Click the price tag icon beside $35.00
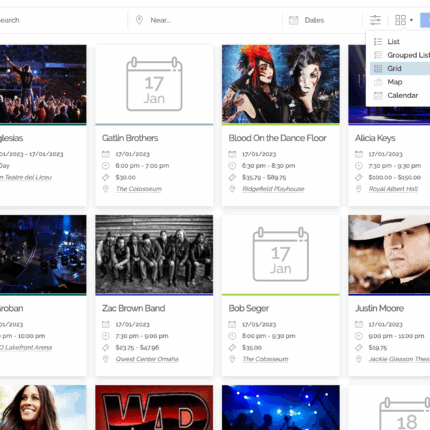The width and height of the screenshot is (430, 430). pos(232,348)
